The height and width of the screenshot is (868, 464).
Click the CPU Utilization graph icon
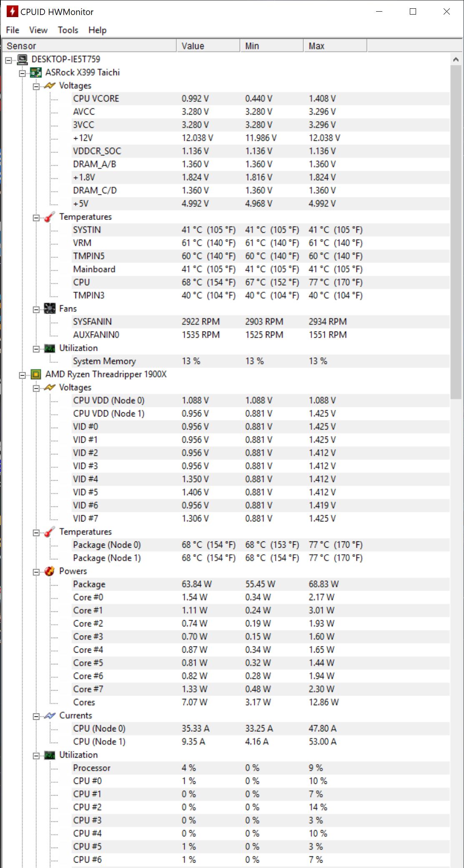coord(50,755)
